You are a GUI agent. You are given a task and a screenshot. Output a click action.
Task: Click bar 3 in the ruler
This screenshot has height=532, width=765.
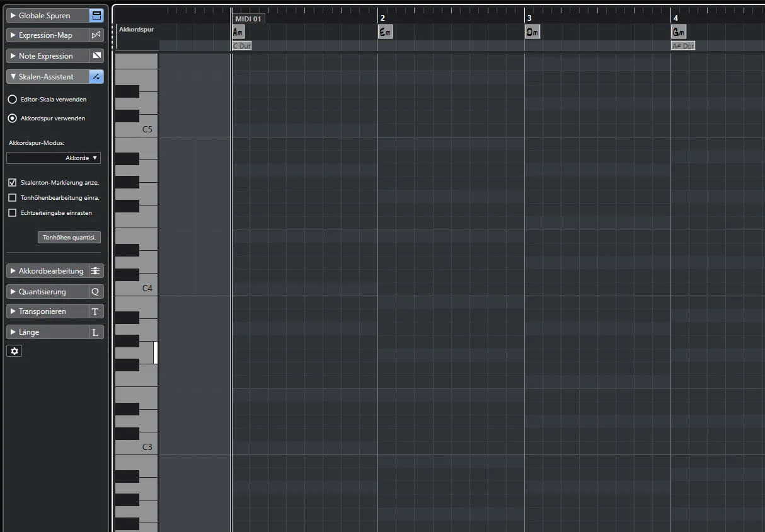click(529, 18)
